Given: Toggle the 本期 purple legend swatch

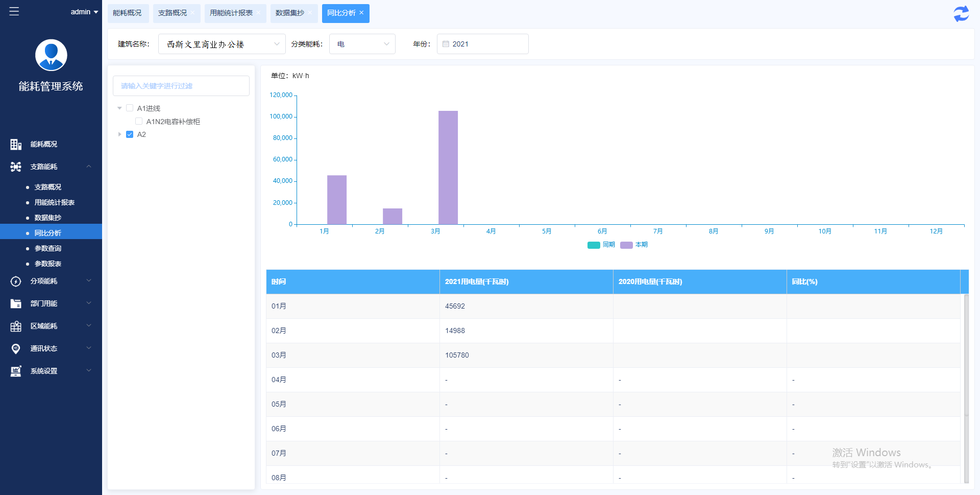Looking at the screenshot, I should [x=626, y=245].
